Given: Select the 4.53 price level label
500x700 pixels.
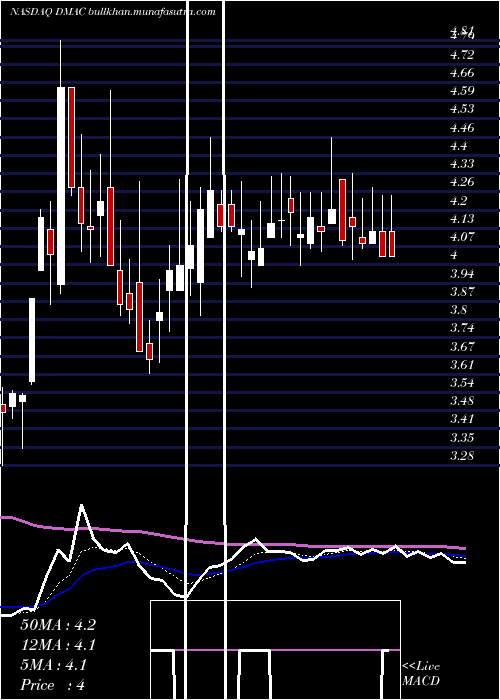Looking at the screenshot, I should [462, 109].
